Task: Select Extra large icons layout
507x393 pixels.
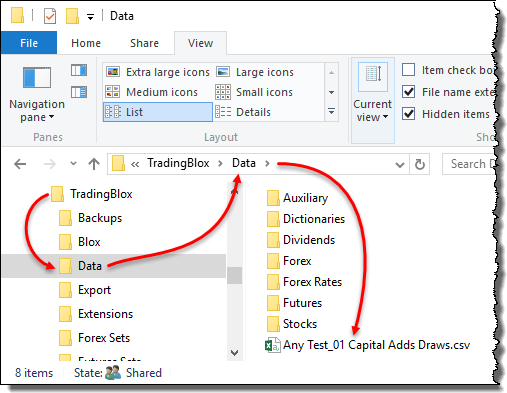Action: click(158, 72)
